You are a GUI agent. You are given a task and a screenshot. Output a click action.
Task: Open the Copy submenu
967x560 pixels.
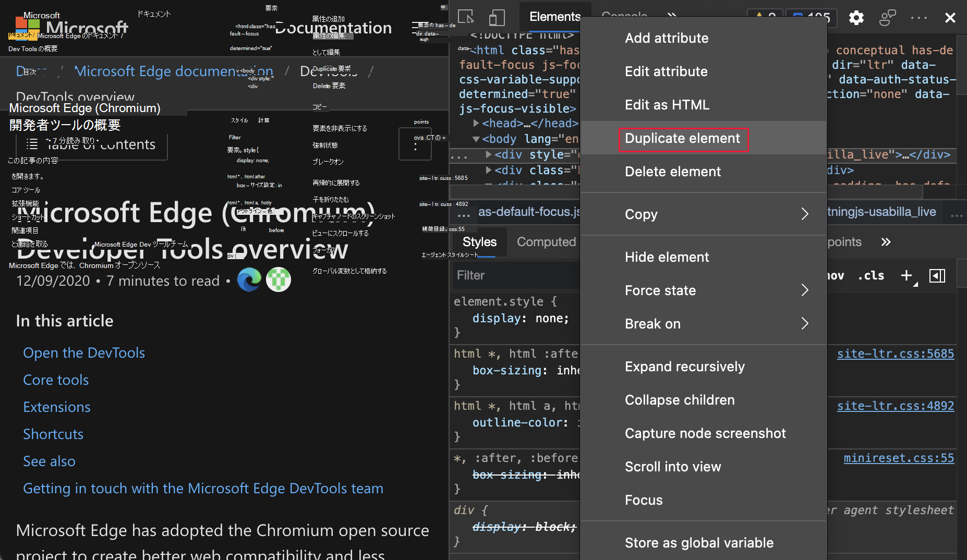[703, 214]
